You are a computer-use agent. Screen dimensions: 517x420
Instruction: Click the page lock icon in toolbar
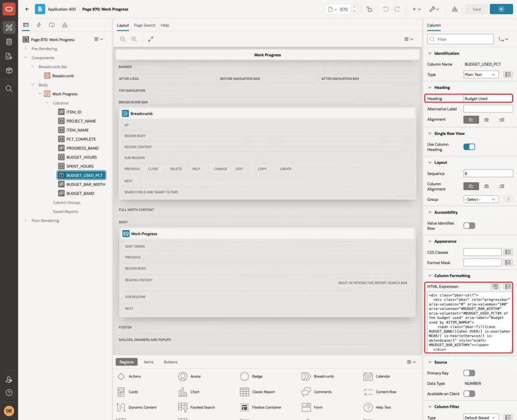[369, 9]
